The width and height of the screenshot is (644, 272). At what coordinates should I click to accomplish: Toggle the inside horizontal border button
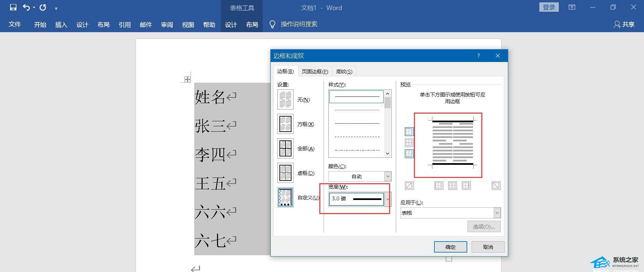coord(409,143)
